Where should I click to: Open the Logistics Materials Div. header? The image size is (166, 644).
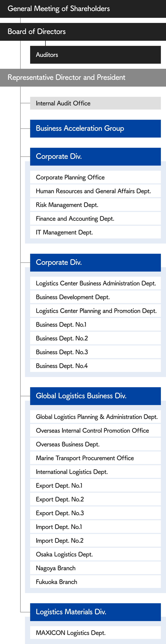tap(95, 612)
